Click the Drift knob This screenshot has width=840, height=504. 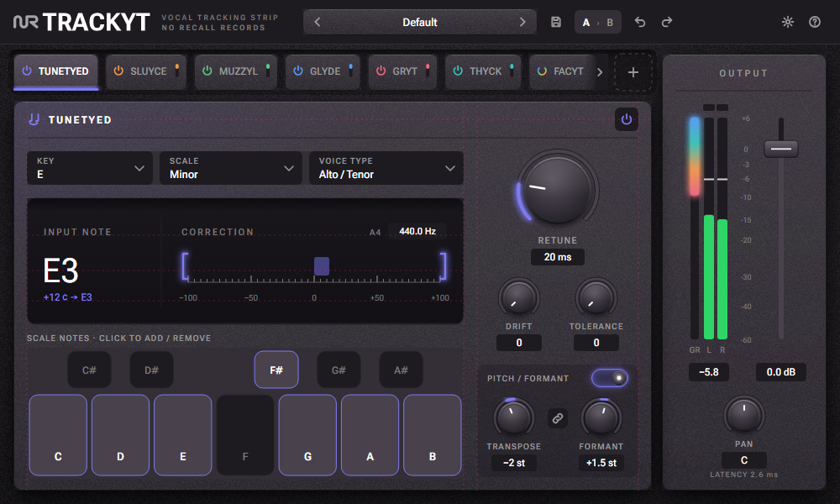(x=518, y=298)
